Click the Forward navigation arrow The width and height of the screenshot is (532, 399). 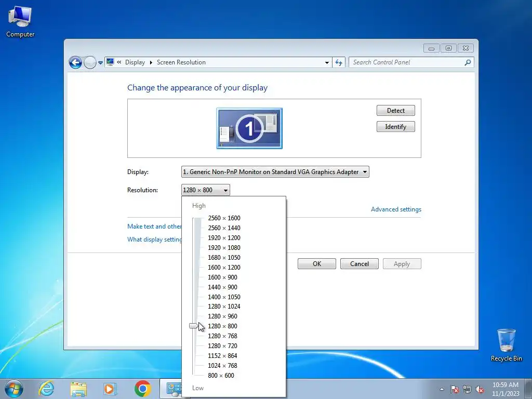90,62
